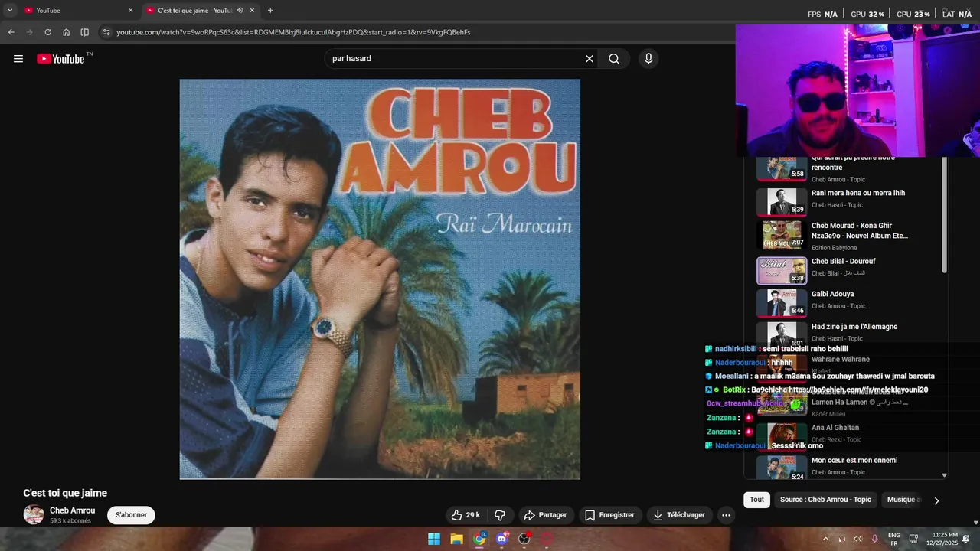Click the Cheb Amrou album cover video
This screenshot has width=980, height=551.
pos(380,279)
